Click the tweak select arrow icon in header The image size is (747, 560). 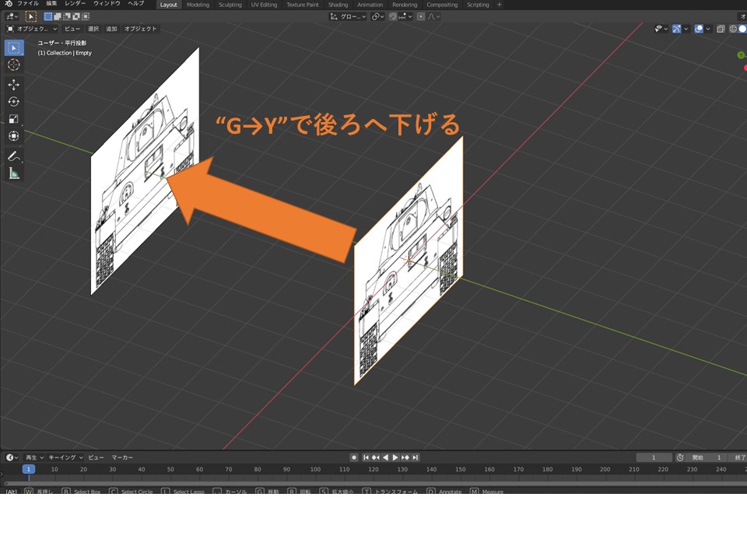coord(31,16)
